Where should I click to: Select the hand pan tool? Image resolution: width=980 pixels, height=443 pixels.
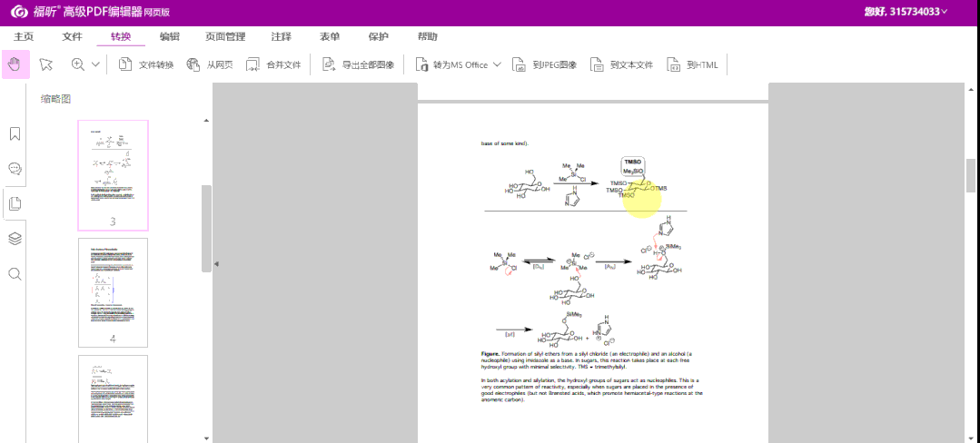15,64
